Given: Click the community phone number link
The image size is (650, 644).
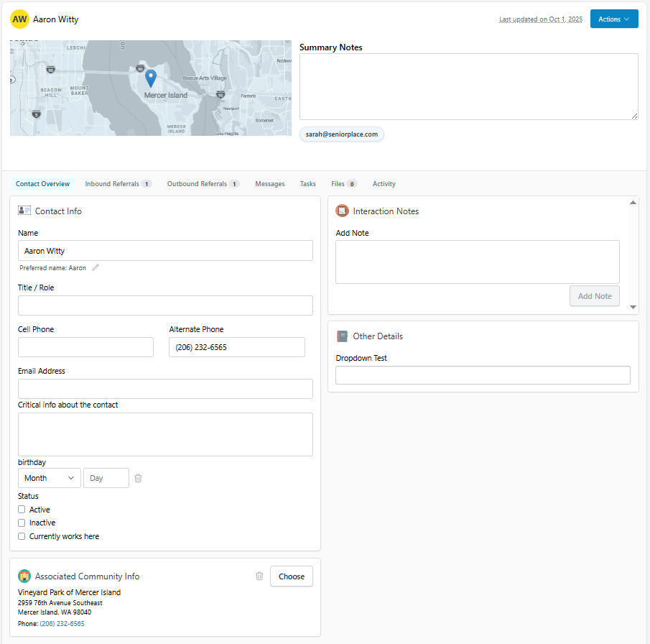Looking at the screenshot, I should [62, 624].
